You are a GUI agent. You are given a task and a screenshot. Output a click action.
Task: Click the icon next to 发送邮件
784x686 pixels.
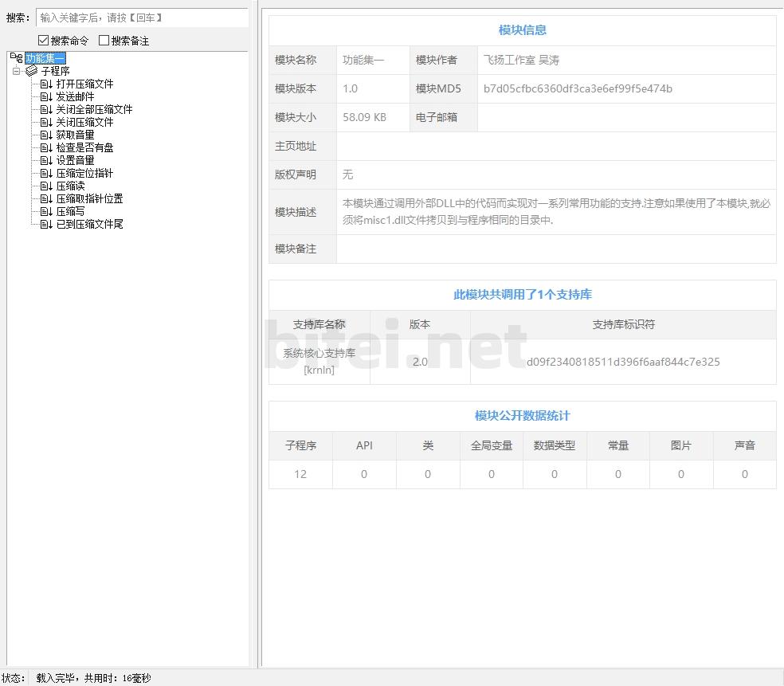tap(46, 96)
